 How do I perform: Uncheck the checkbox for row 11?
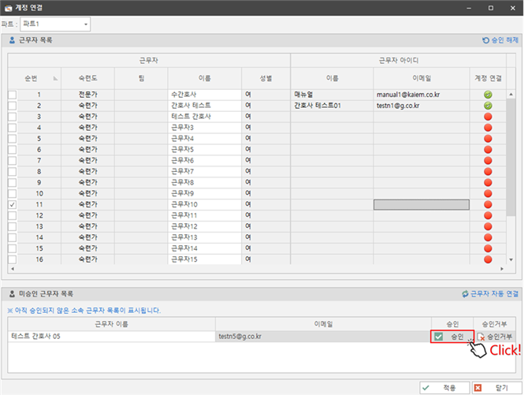tap(11, 204)
